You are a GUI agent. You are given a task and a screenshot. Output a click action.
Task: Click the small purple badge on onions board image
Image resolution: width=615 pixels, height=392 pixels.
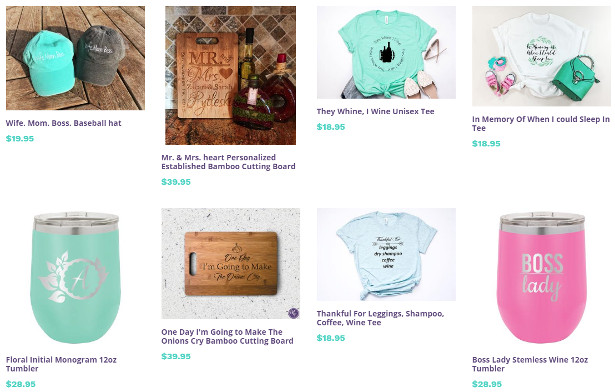(x=293, y=313)
